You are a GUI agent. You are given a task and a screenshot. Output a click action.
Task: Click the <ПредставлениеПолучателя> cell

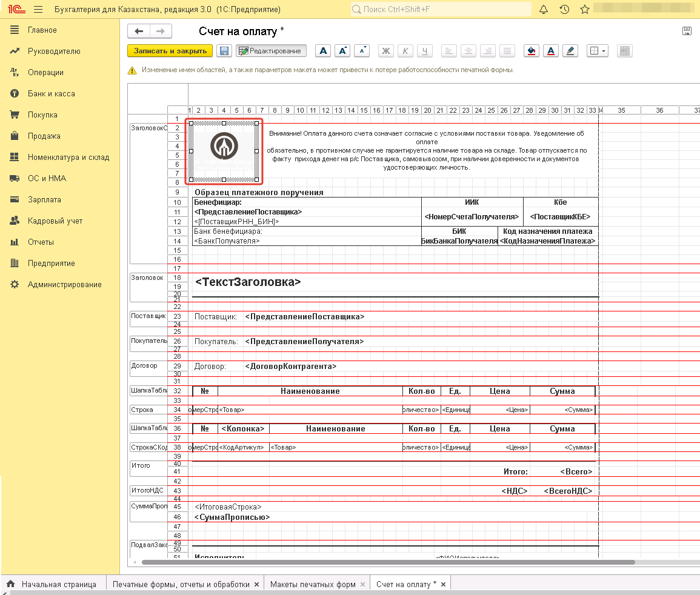tap(304, 342)
